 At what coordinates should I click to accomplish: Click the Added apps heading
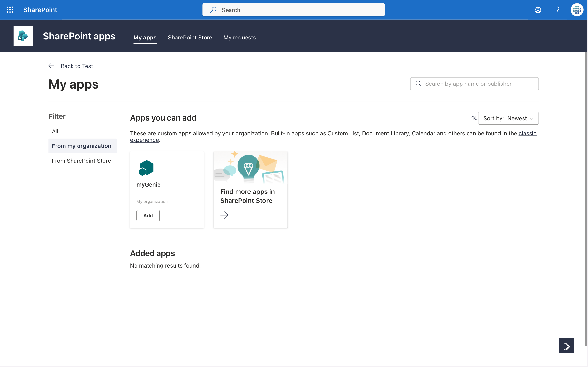[152, 253]
